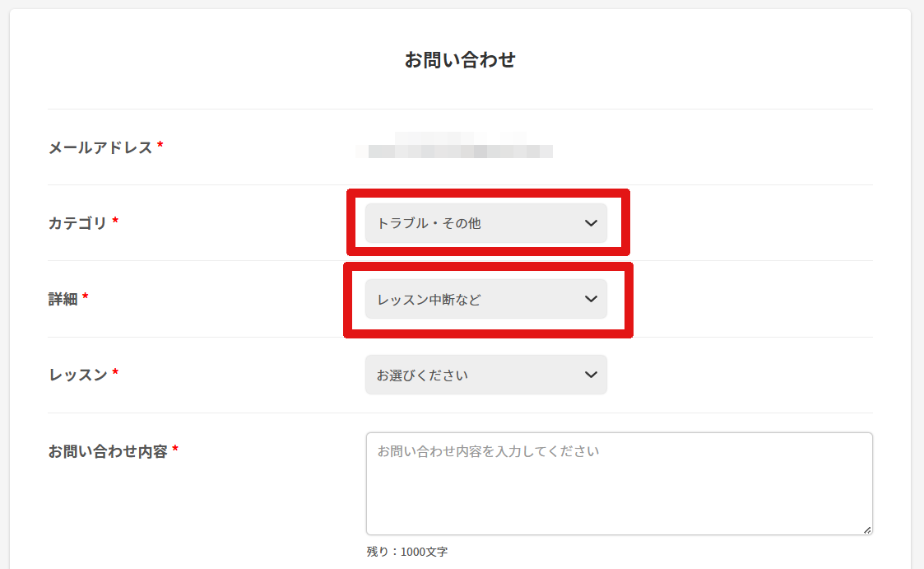Image resolution: width=924 pixels, height=569 pixels.
Task: Click the red asterisk beside レッスン
Action: (x=116, y=373)
